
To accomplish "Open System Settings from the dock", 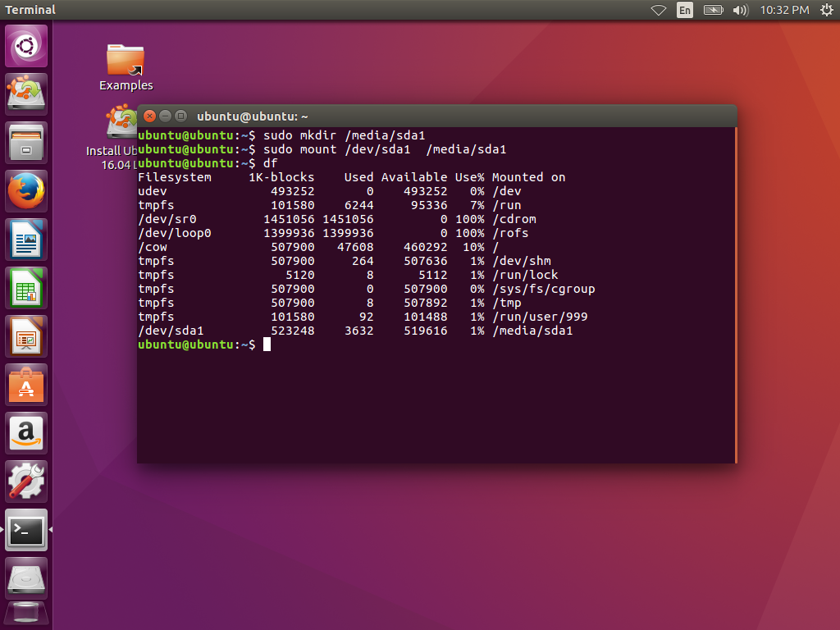I will point(25,481).
